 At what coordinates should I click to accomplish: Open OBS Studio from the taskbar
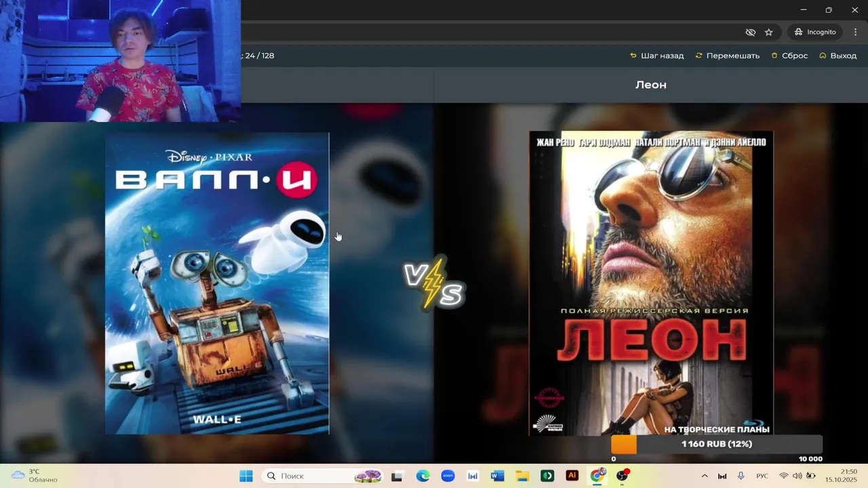pos(622,476)
